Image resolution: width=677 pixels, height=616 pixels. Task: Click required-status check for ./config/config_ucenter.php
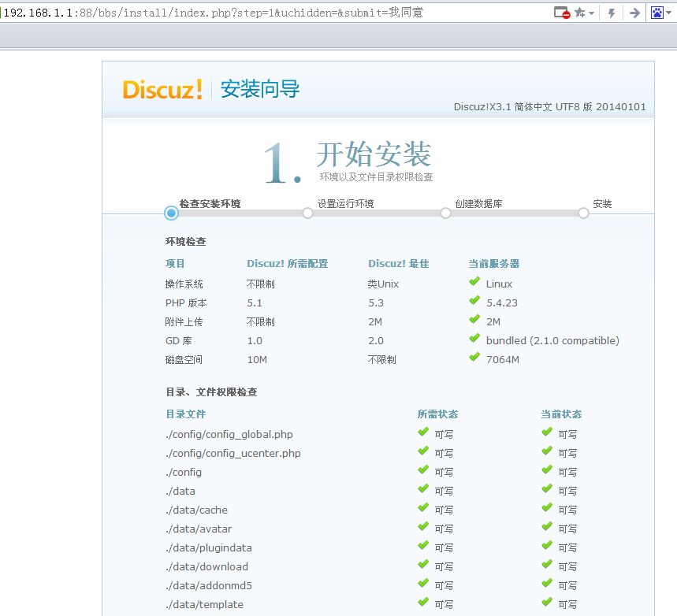point(423,451)
